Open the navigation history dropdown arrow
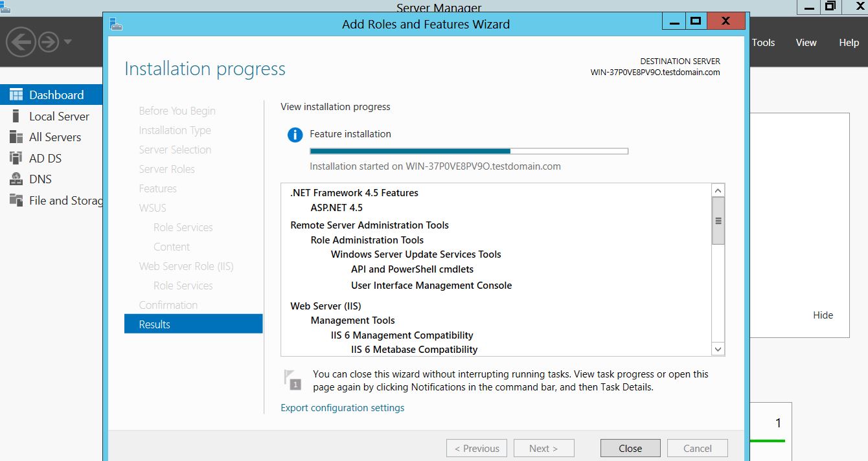Image resolution: width=868 pixels, height=461 pixels. [68, 43]
